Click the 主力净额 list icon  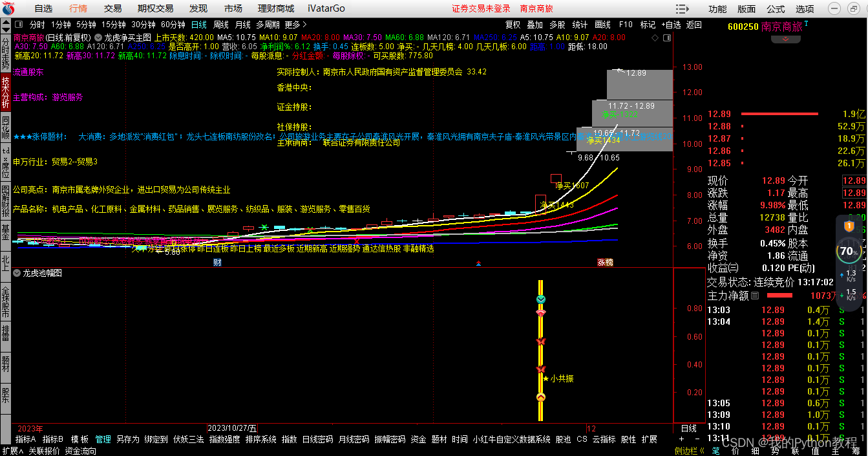tap(754, 296)
